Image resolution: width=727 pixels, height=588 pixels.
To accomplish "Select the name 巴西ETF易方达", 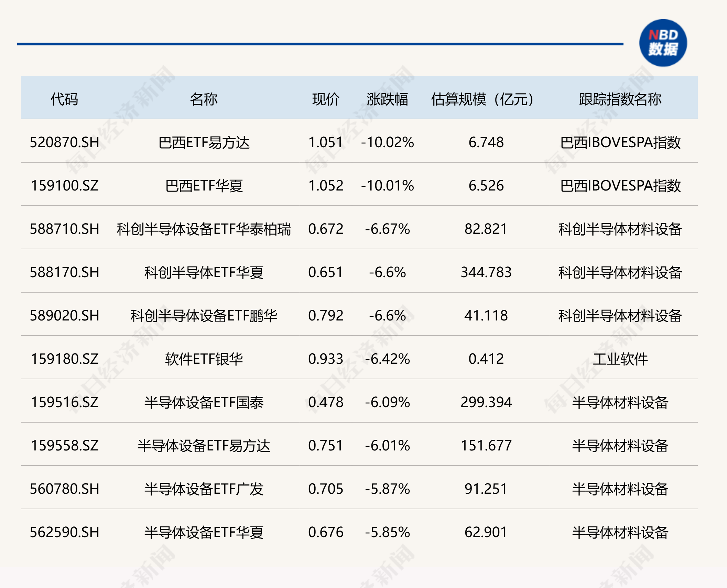I will tap(204, 142).
